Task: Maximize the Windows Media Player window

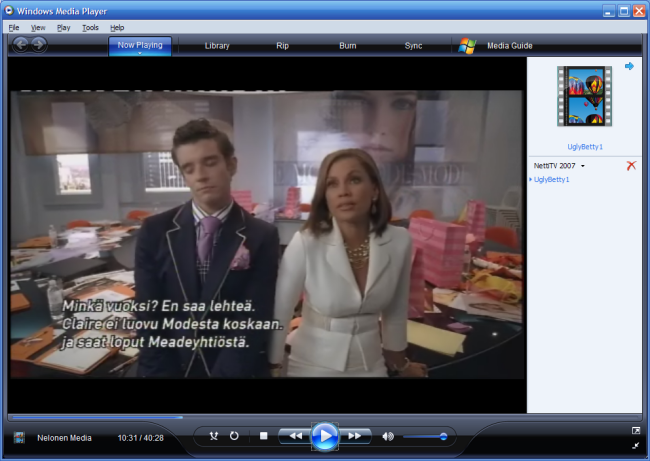Action: [624, 11]
